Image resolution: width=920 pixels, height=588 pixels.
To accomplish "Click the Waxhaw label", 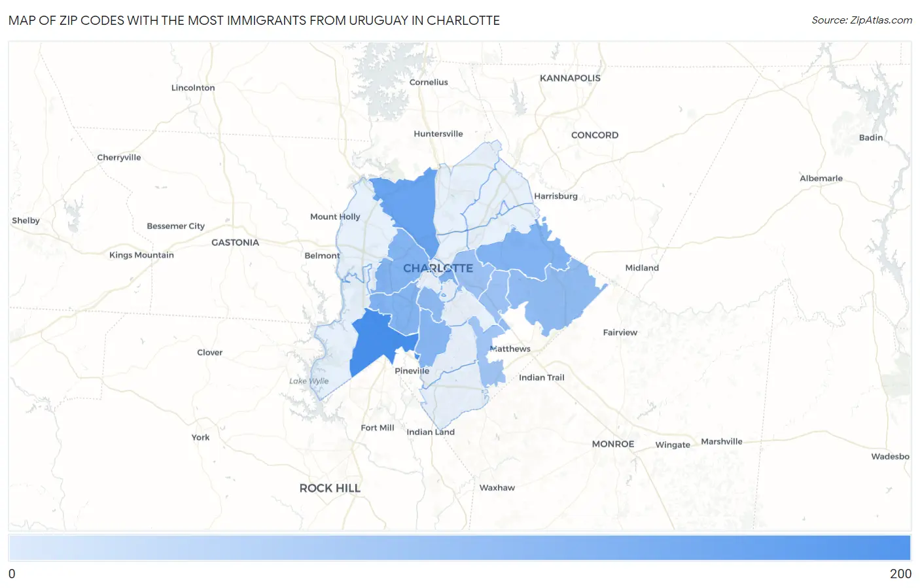I will click(497, 487).
